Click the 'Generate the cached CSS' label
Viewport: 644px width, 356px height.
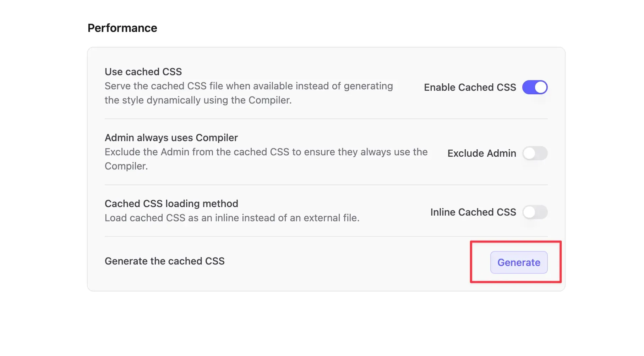[x=164, y=261]
